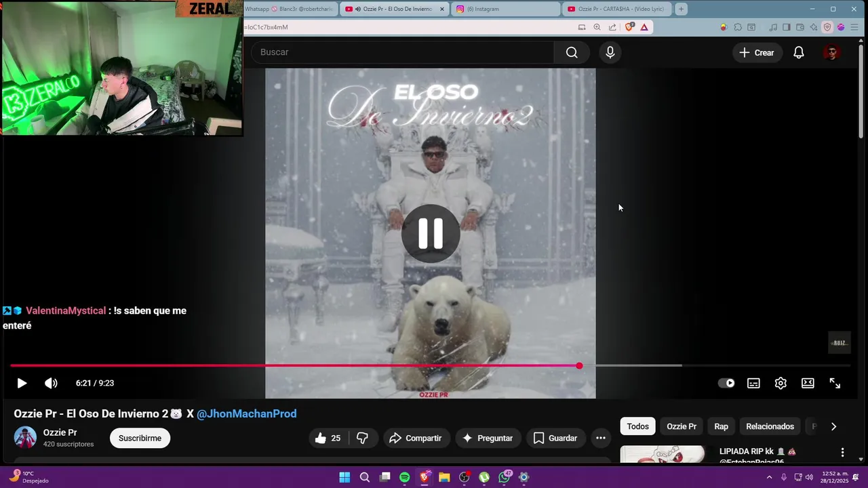The width and height of the screenshot is (868, 488).
Task: Click the large pause overlay on video
Action: (431, 233)
